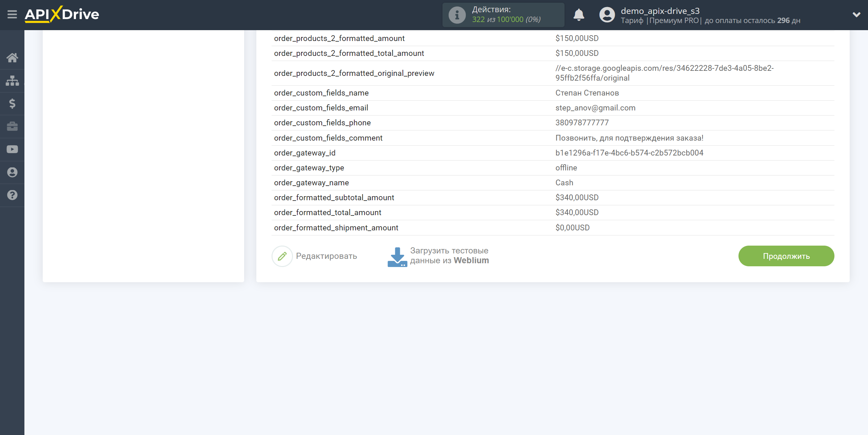Click the download test data icon
868x435 pixels.
[x=397, y=257]
